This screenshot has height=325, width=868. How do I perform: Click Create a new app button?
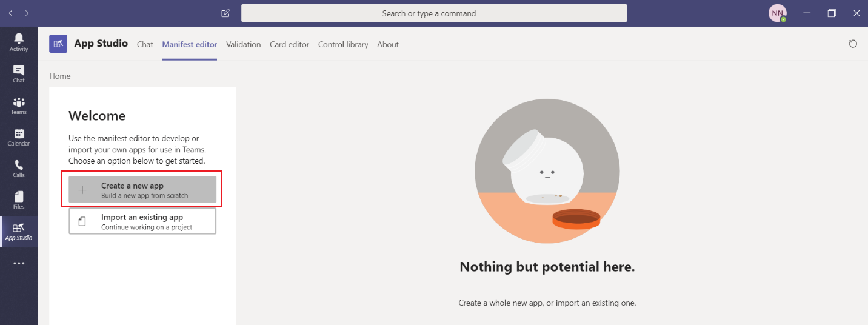[x=142, y=190]
